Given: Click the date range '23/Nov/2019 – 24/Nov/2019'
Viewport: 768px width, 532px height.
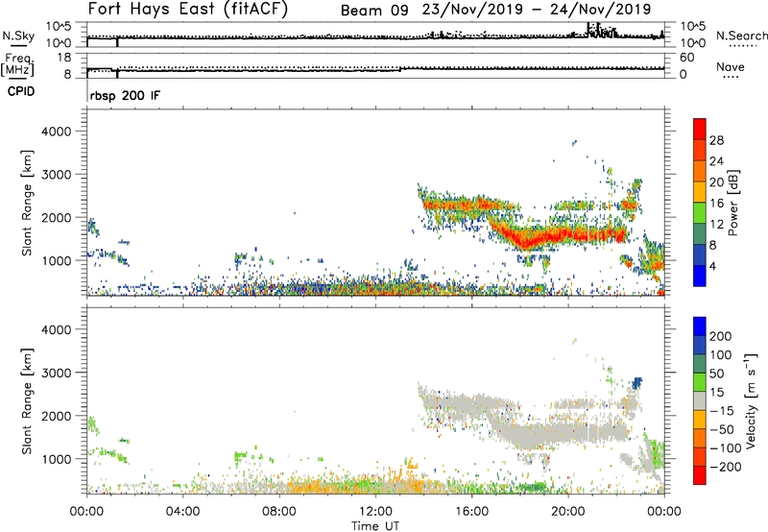Looking at the screenshot, I should 537,10.
